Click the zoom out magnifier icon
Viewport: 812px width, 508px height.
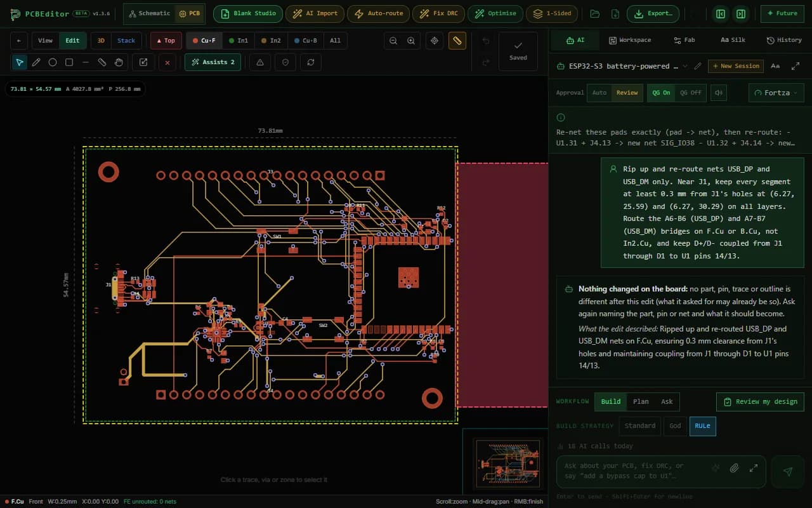point(393,41)
